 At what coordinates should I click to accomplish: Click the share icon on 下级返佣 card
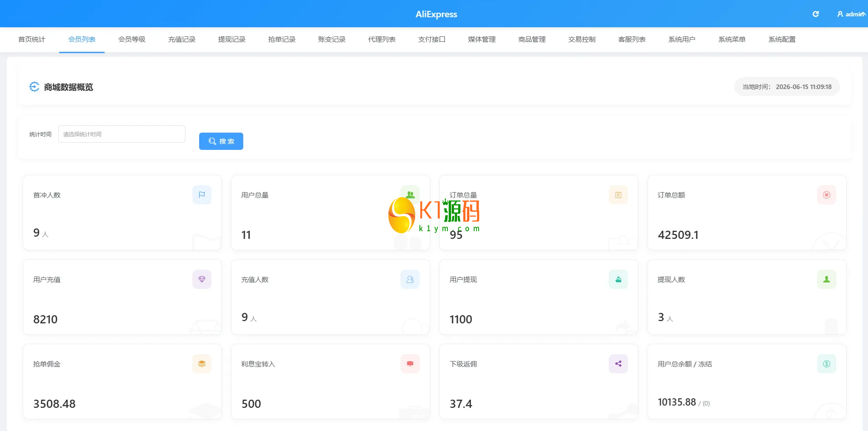click(x=618, y=364)
